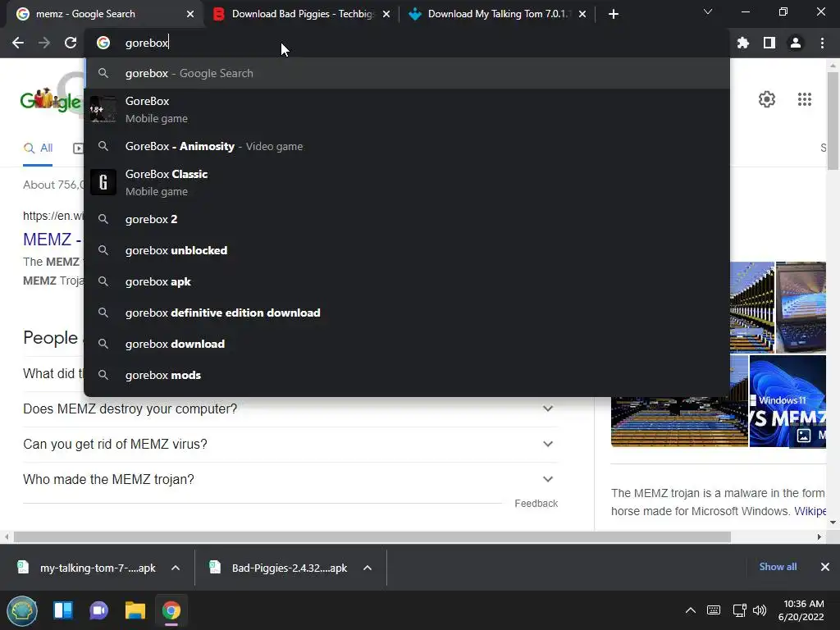The width and height of the screenshot is (840, 630).
Task: Click the Feedback link
Action: coord(536,504)
